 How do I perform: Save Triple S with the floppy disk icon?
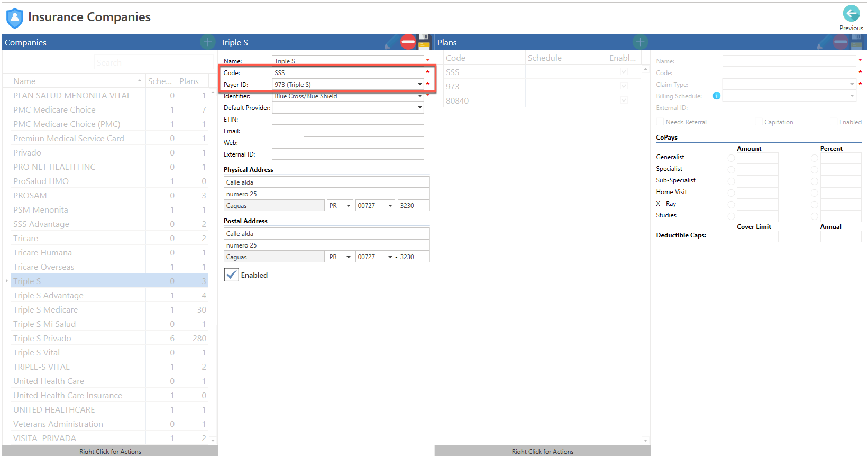(424, 42)
